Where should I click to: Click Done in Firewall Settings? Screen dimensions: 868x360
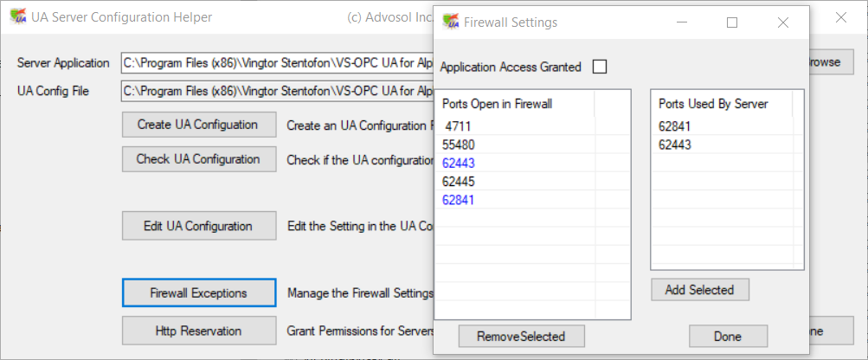(x=728, y=337)
